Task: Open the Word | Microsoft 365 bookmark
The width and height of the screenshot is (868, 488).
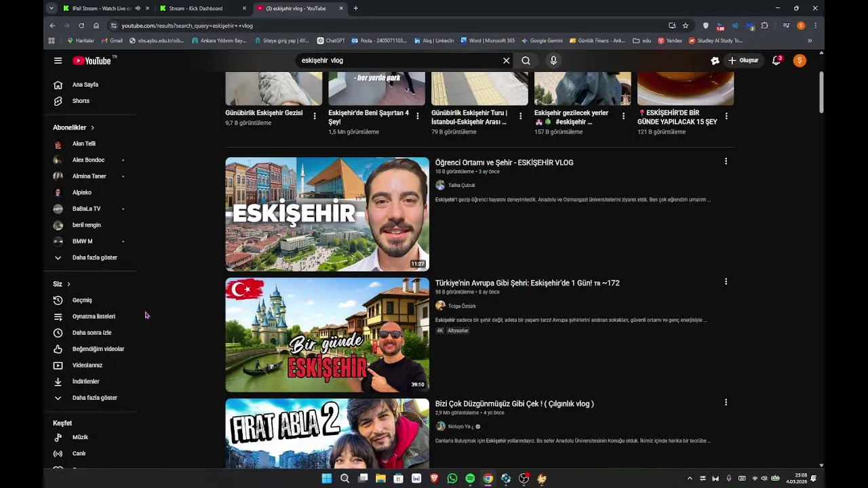Action: pos(487,41)
